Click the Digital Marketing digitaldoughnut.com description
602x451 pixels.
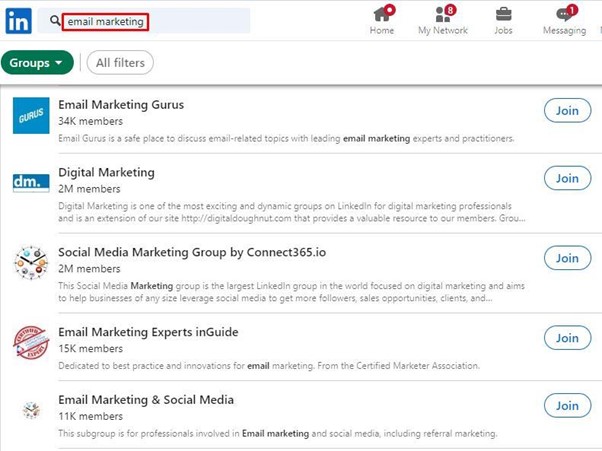(x=292, y=212)
